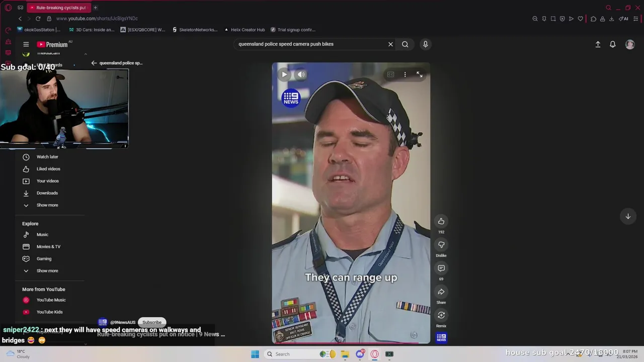This screenshot has height=362, width=644.
Task: Open a new browser tab
Action: pyautogui.click(x=95, y=8)
